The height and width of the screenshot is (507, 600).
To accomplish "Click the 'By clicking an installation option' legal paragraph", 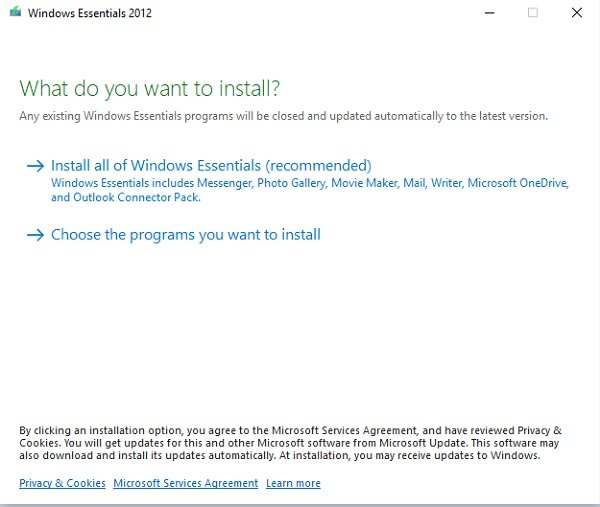I will click(290, 443).
